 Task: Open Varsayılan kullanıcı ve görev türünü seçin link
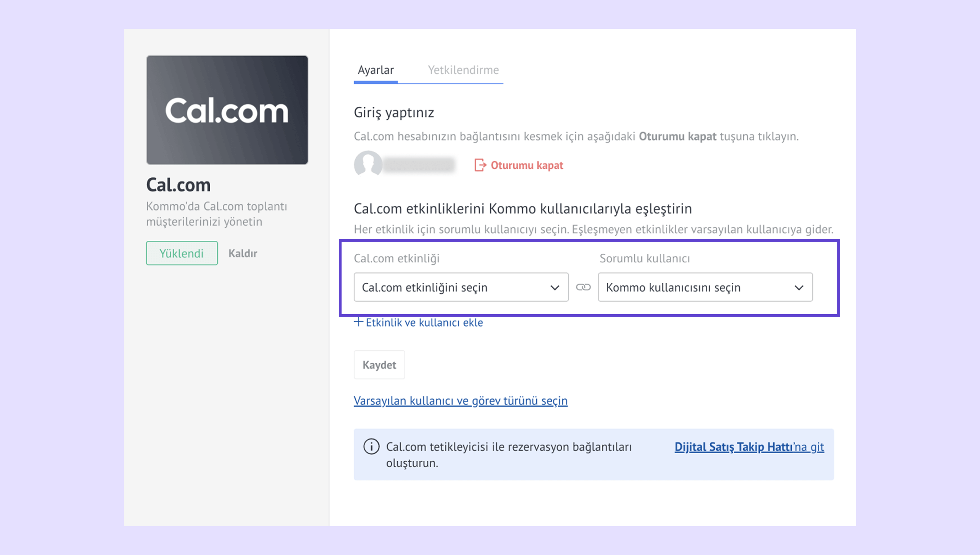tap(460, 401)
